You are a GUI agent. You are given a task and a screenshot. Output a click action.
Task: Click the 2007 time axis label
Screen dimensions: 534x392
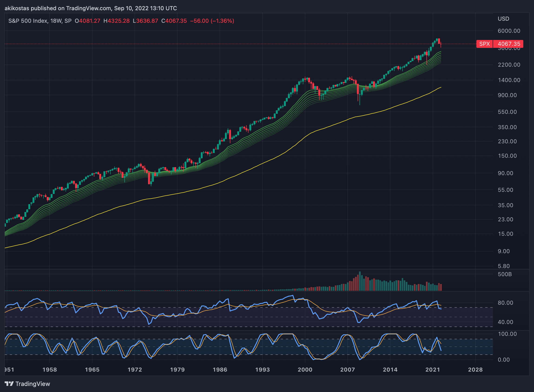point(348,370)
